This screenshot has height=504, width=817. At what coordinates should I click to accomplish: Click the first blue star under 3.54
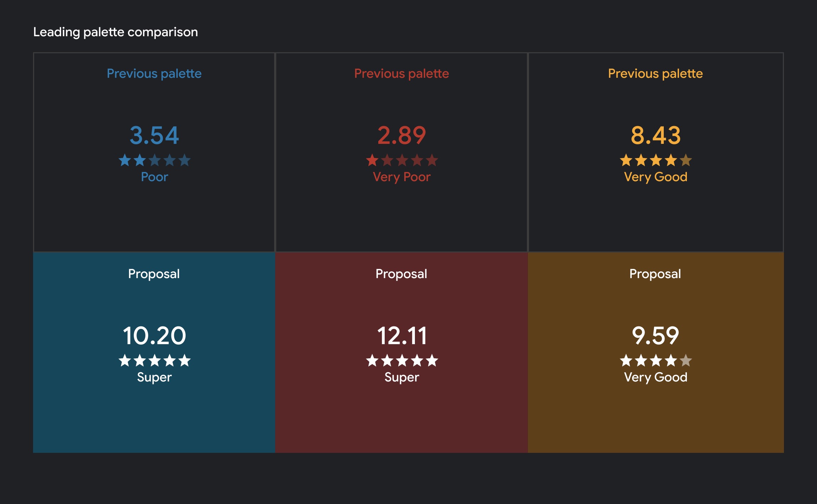124,161
